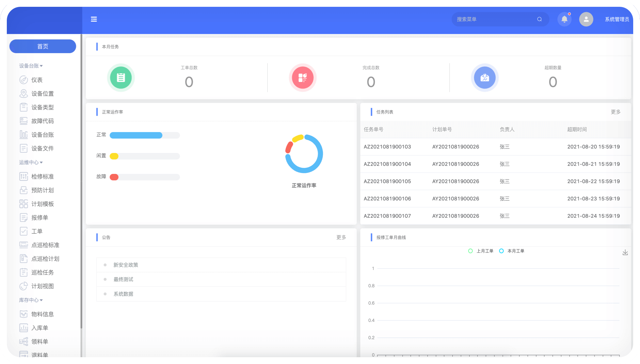The width and height of the screenshot is (640, 364).
Task: Click the blue 正常 progress bar
Action: pos(136,135)
